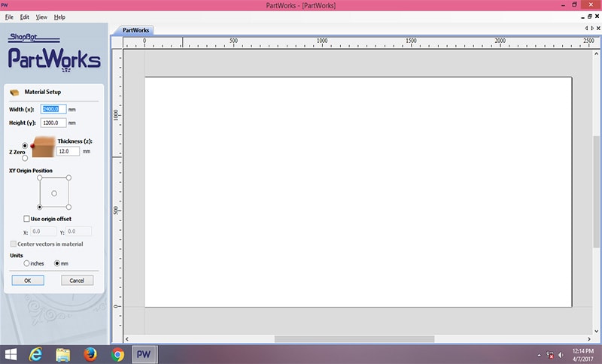Launch Firefox from taskbar
This screenshot has width=602, height=364.
[90, 354]
